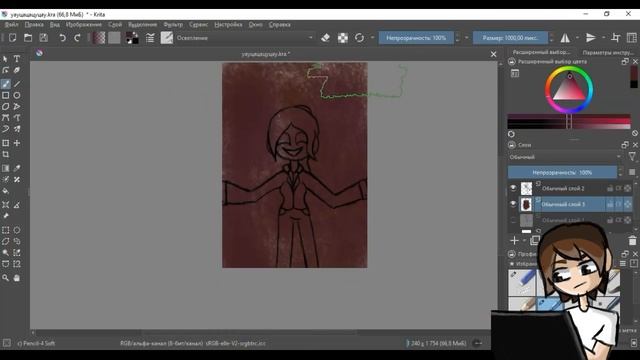
Task: Select the Move tool
Action: [x=17, y=143]
